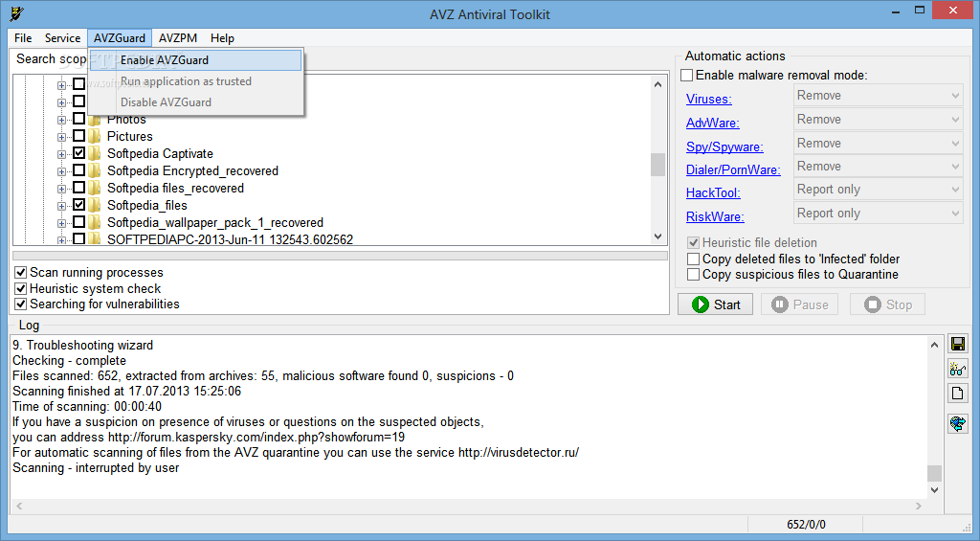Select Enable AVZGuard menu entry
980x541 pixels.
click(195, 60)
